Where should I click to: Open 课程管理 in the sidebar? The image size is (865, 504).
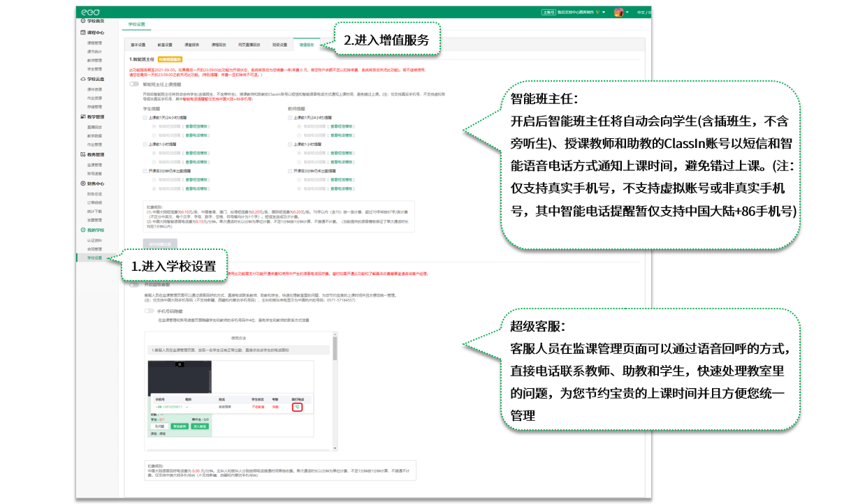coord(94,42)
